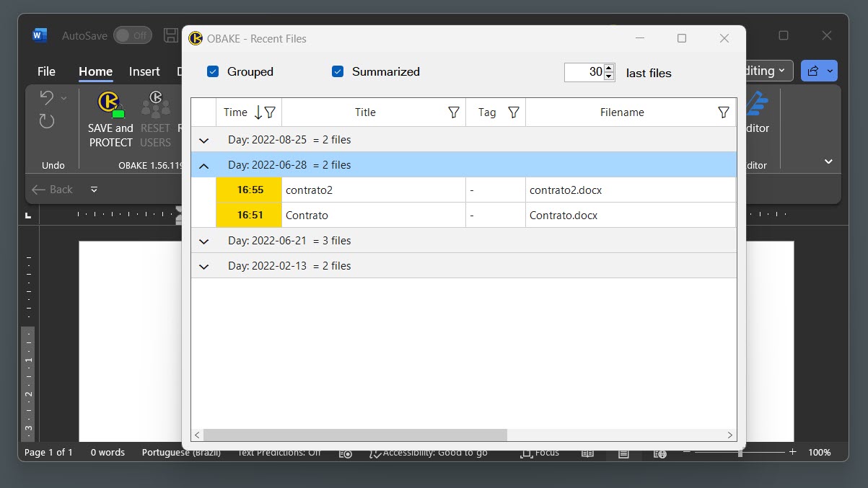The width and height of the screenshot is (868, 488).
Task: Click the zoom slider handle in Word
Action: pos(740,453)
